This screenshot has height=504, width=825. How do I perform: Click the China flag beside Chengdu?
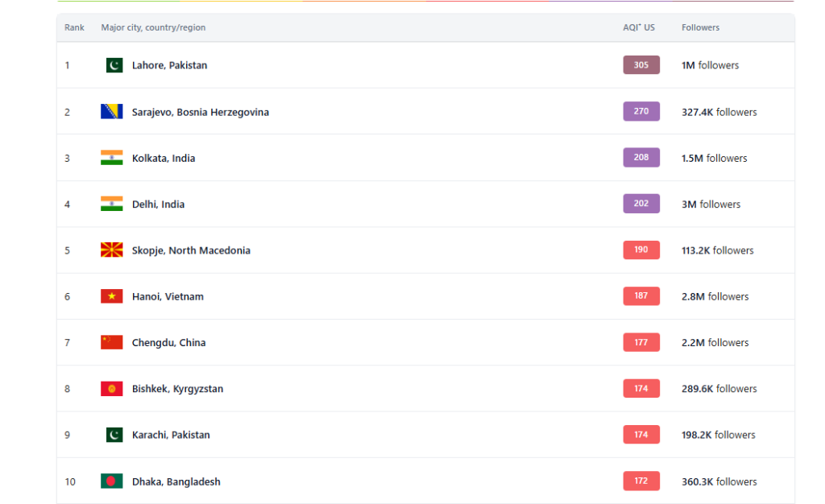click(x=111, y=342)
